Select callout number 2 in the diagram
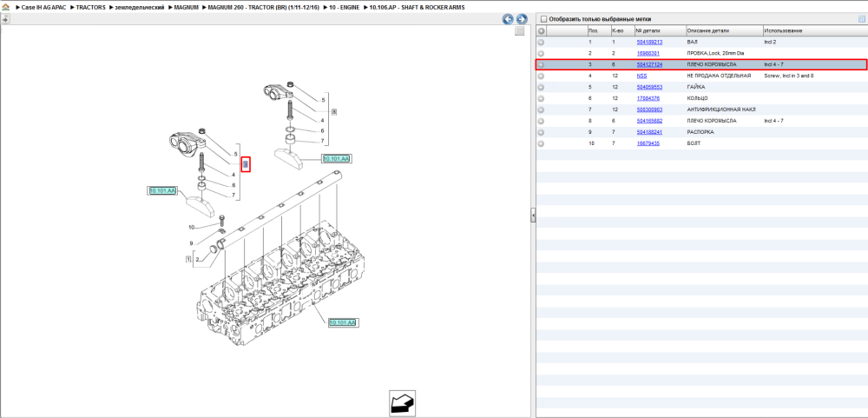868x418 pixels. [197, 260]
